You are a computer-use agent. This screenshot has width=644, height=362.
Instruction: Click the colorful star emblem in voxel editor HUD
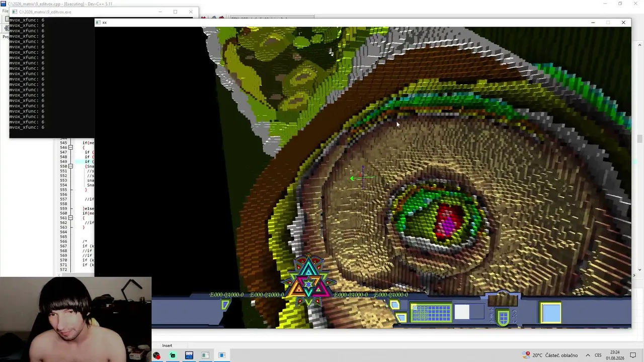click(x=308, y=282)
